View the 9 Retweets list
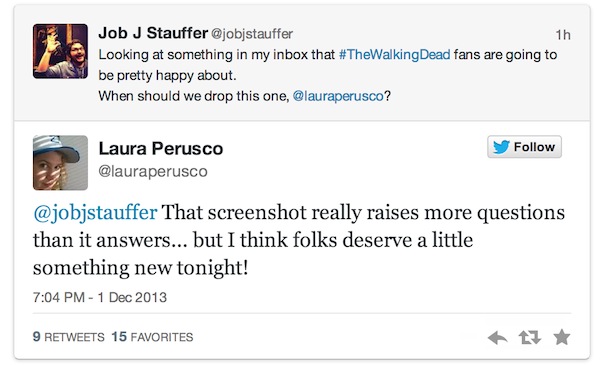This screenshot has height=365, width=600. [68, 337]
